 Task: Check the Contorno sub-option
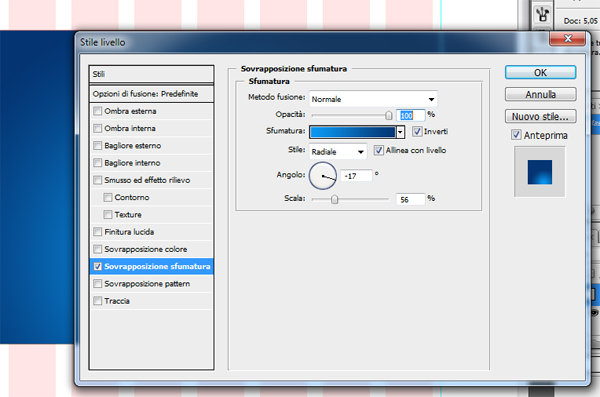(x=108, y=197)
